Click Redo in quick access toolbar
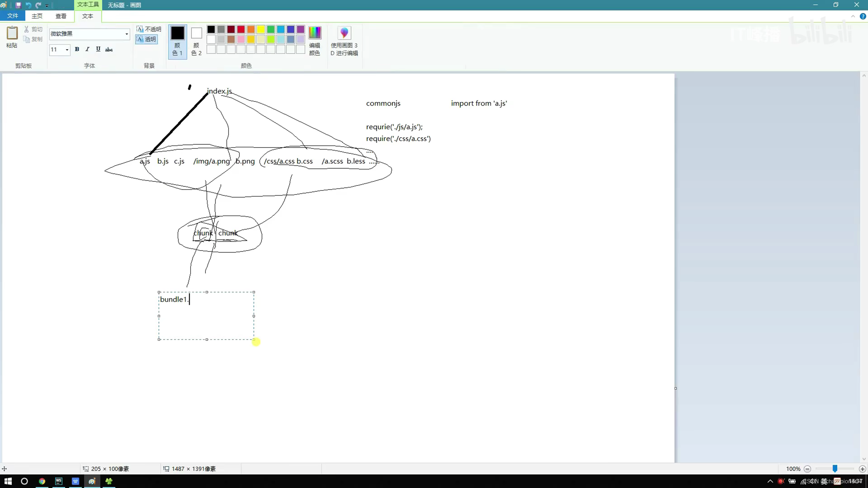The height and width of the screenshot is (488, 868). (38, 5)
